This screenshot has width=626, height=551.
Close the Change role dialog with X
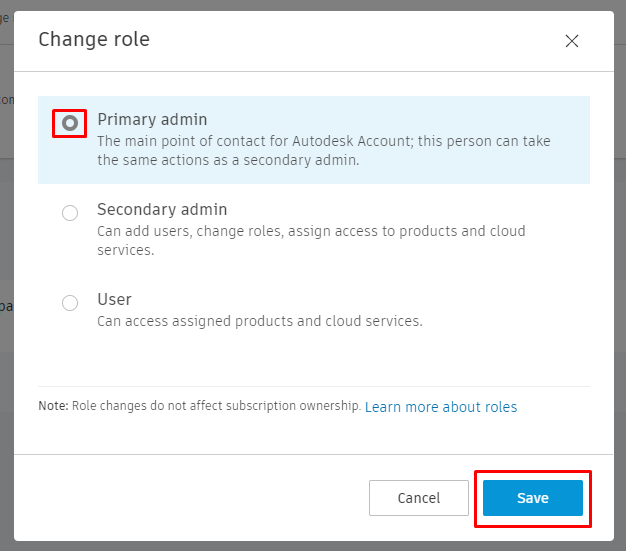click(x=572, y=41)
